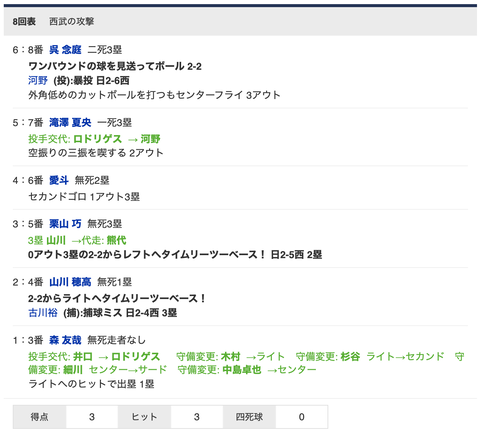
Task: Select text 空振りの三振を喫する 2アウト
Action: [x=96, y=153]
